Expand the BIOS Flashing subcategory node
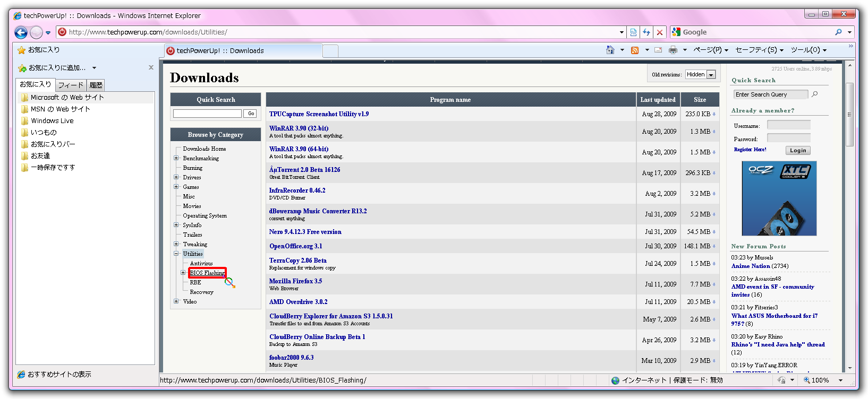Image resolution: width=868 pixels, height=399 pixels. pyautogui.click(x=183, y=273)
